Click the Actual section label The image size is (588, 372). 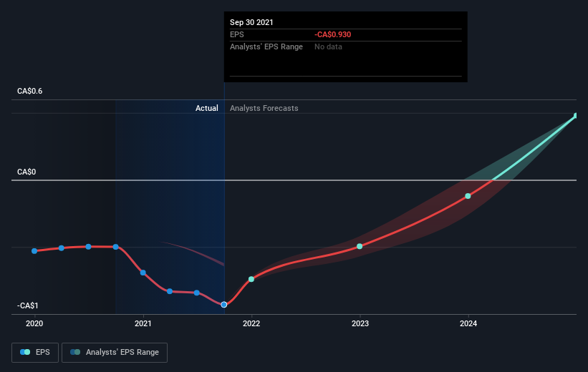click(x=207, y=108)
